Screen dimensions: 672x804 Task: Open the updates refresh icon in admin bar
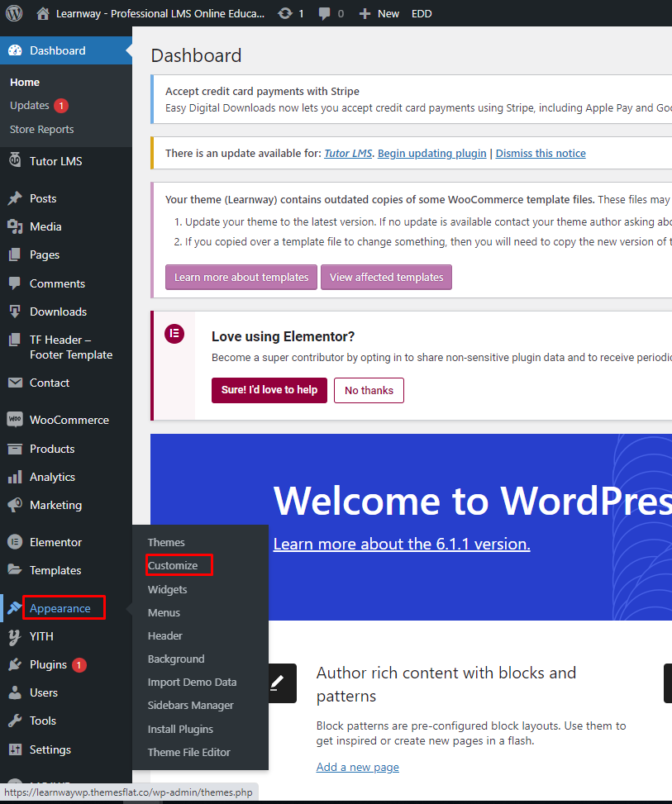click(284, 14)
